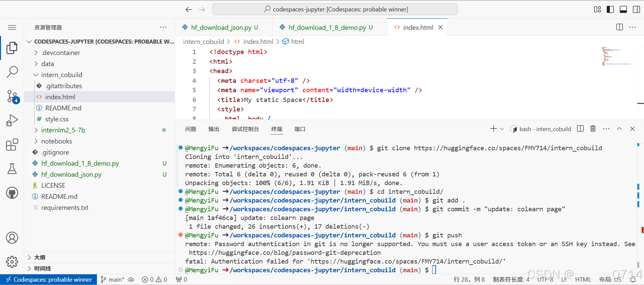Show errors and warnings count in status bar
The image size is (644, 285).
pyautogui.click(x=154, y=280)
